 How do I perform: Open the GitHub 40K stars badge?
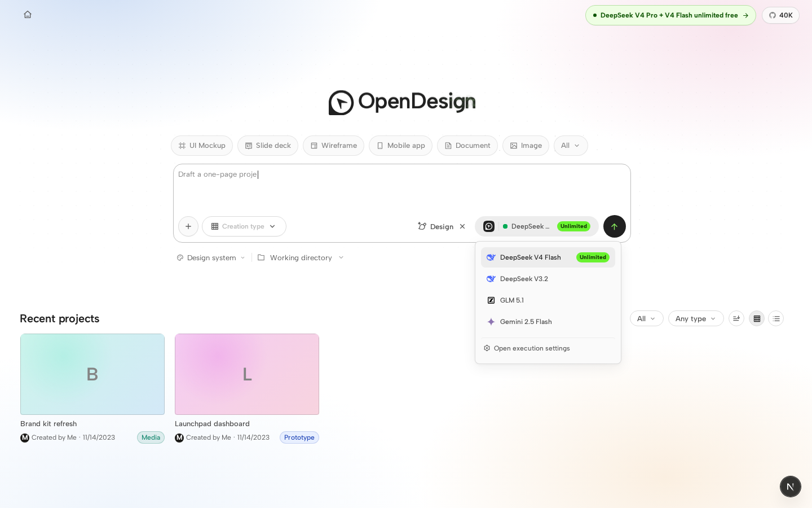coord(780,15)
